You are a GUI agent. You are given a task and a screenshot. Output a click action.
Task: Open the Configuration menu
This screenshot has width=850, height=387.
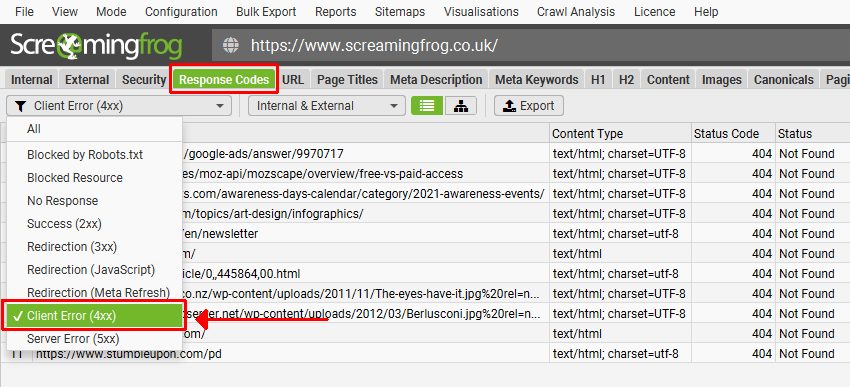[181, 11]
